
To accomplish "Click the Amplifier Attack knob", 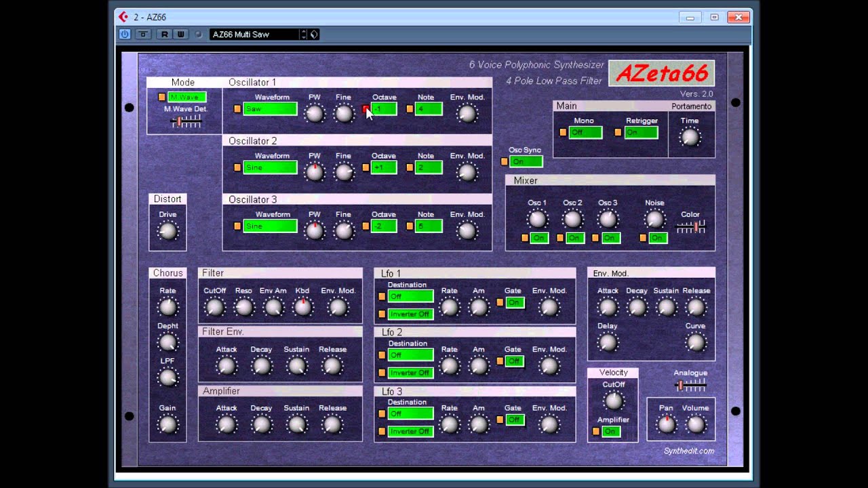I will click(x=226, y=425).
